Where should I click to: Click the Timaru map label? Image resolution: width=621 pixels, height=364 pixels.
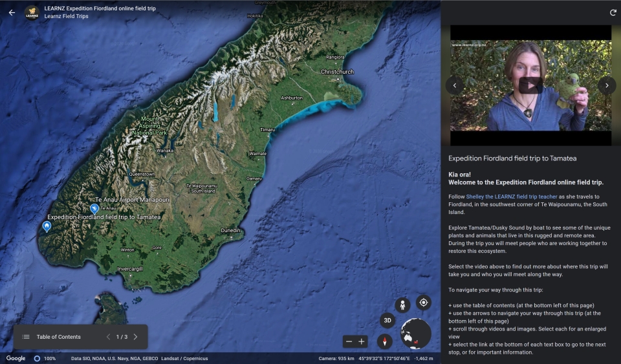pyautogui.click(x=267, y=130)
